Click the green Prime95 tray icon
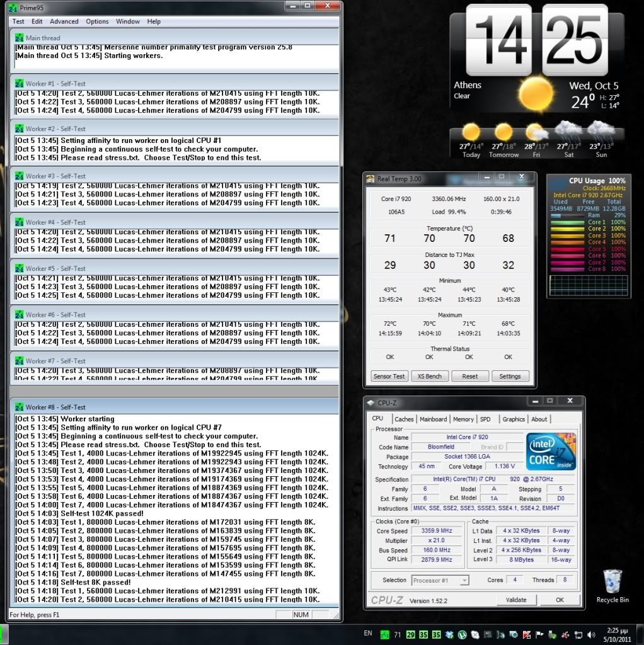The width and height of the screenshot is (644, 645). [x=384, y=635]
